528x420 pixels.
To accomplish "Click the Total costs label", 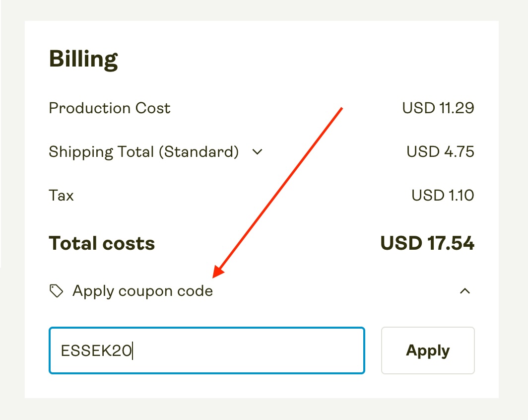I will point(102,244).
